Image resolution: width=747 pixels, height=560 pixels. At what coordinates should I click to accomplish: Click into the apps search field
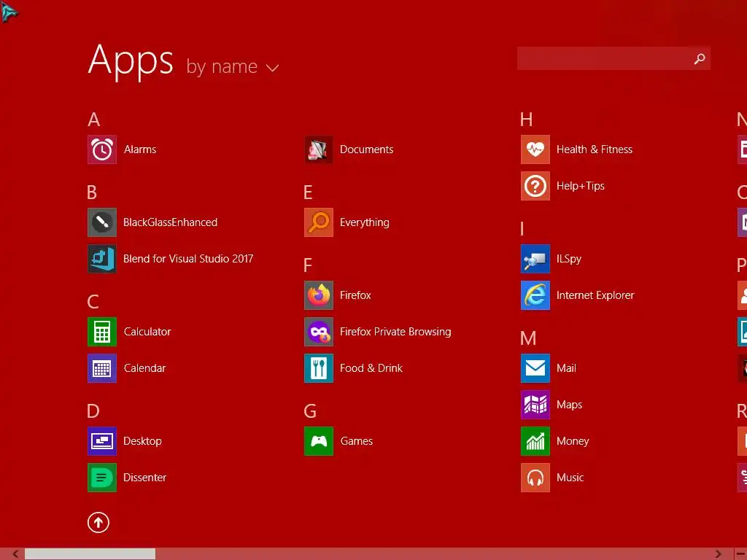(614, 58)
